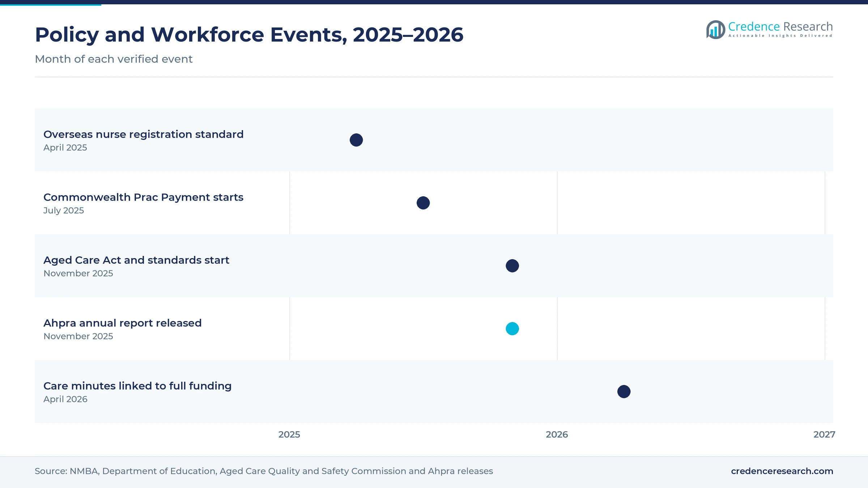Click the 'July 2025' date text

[64, 210]
